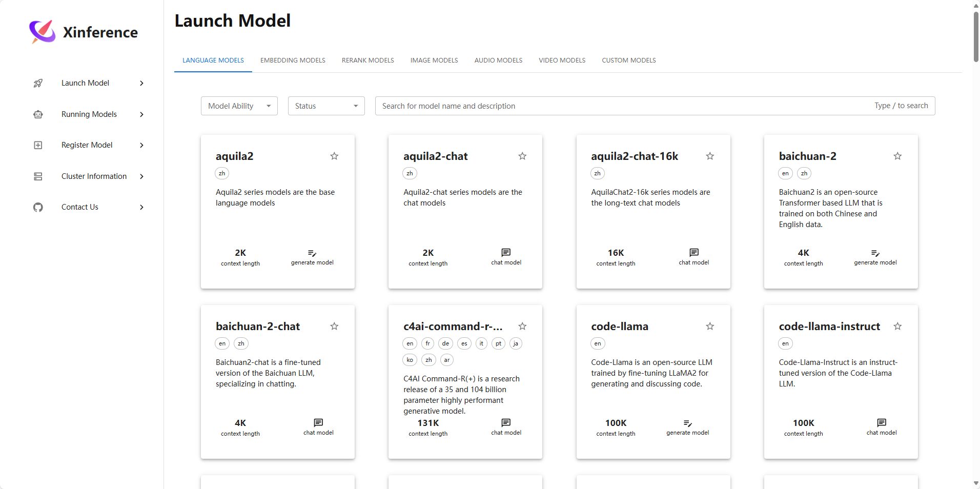Open Register Model in the sidebar
Screen dimensions: 980x489
87,145
